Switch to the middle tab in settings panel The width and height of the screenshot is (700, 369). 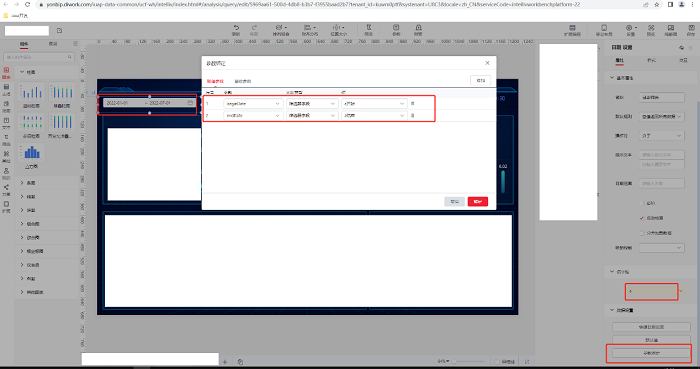651,60
